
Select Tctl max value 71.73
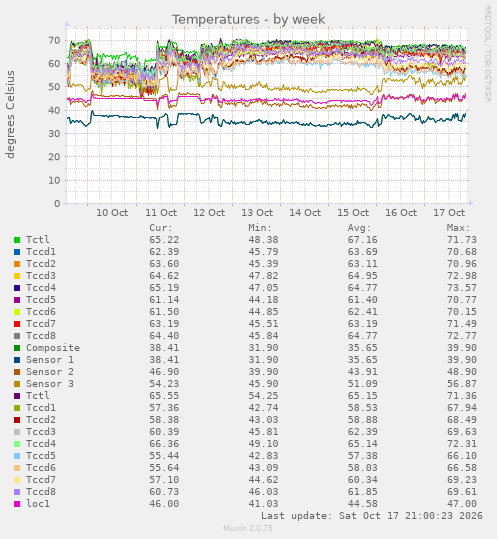click(x=462, y=240)
